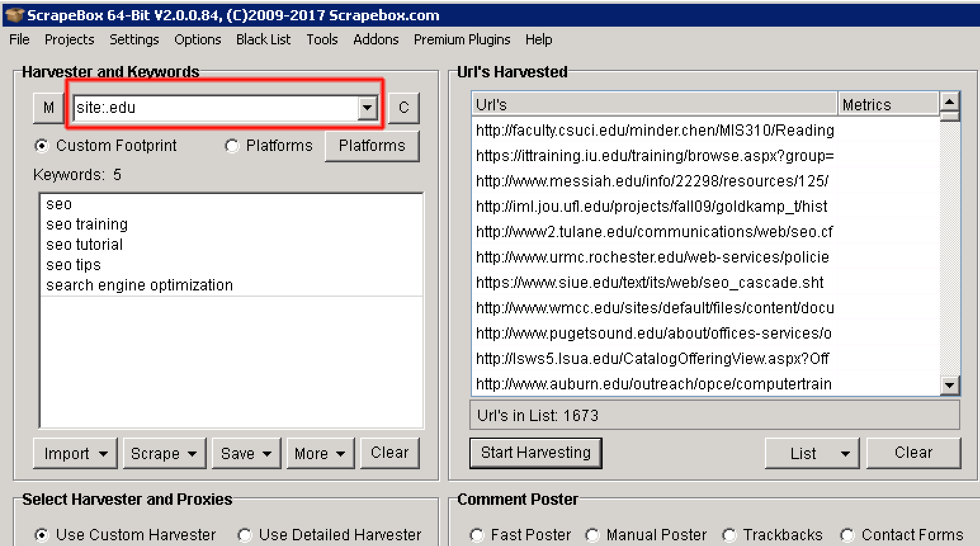Open the Settings menu

point(134,39)
